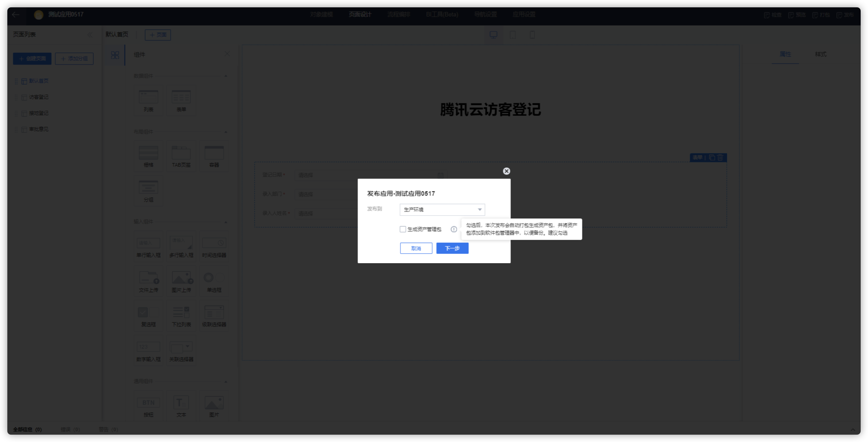Select the 接吃登记 page in the list
Image resolution: width=868 pixels, height=442 pixels.
[x=38, y=113]
